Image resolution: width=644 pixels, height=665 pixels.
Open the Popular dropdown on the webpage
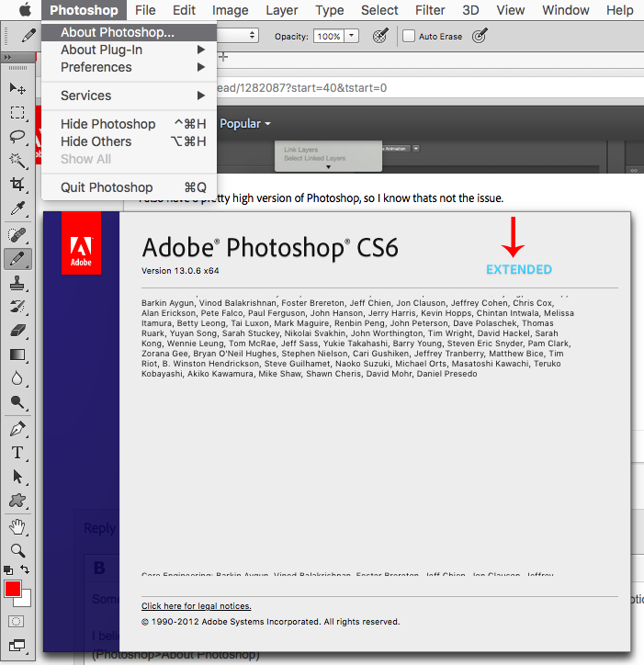pos(244,123)
